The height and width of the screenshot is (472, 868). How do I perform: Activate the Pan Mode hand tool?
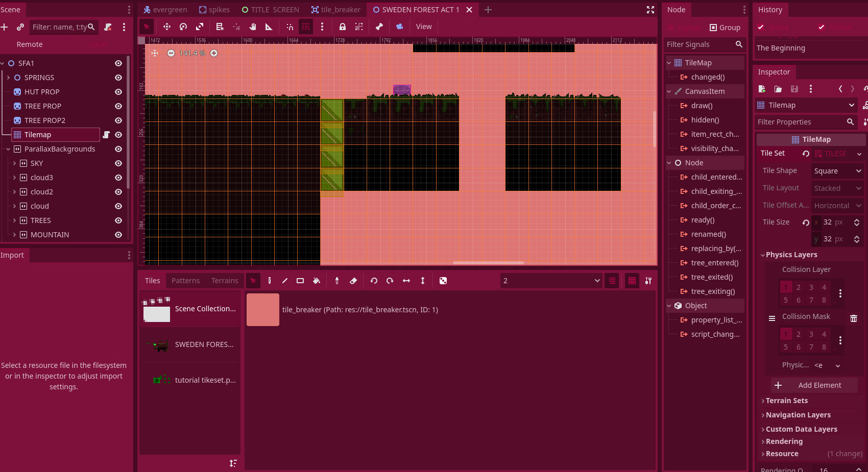pyautogui.click(x=253, y=27)
